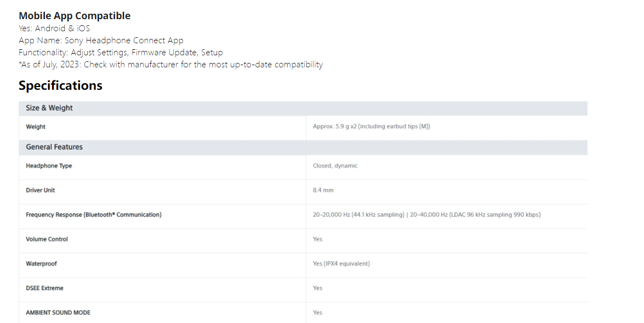The width and height of the screenshot is (644, 323).
Task: Click the 'Approx. 5.9 g x2' weight value
Action: [x=371, y=126]
